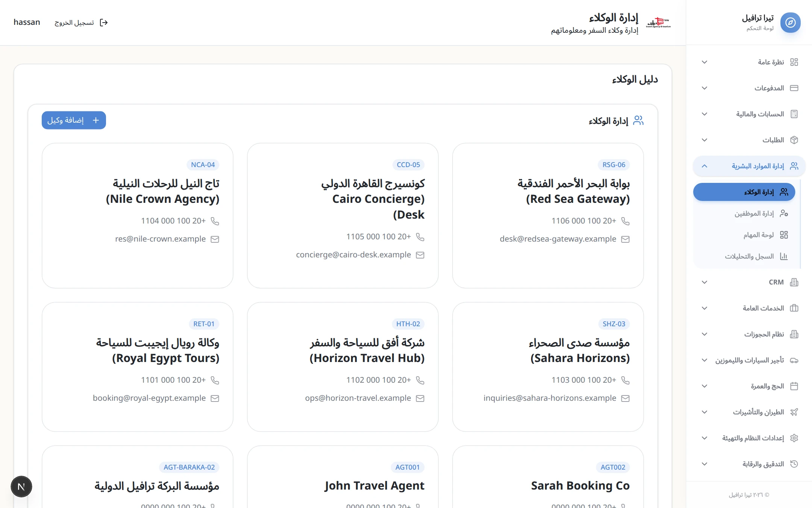The image size is (812, 508).
Task: Click the calendar icon for الحج والعمرة
Action: click(794, 386)
